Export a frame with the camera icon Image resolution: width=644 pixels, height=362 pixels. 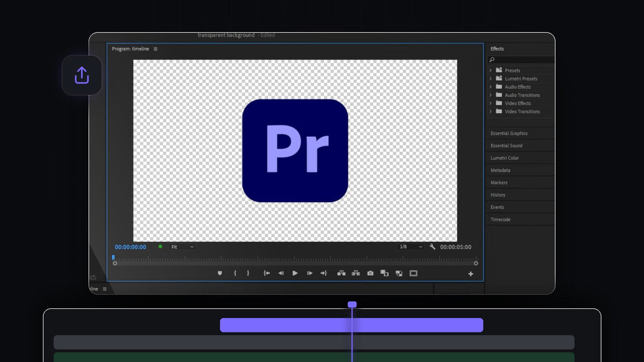point(370,273)
